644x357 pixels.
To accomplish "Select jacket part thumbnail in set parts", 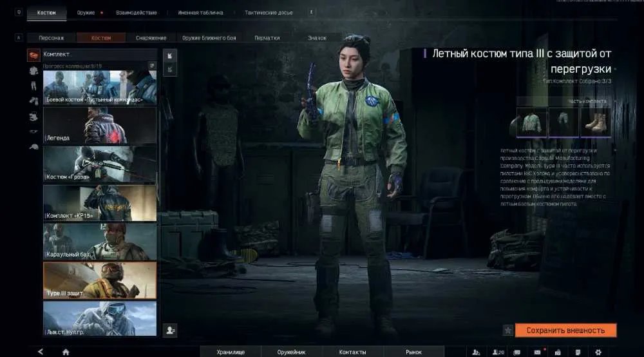I will (531, 122).
